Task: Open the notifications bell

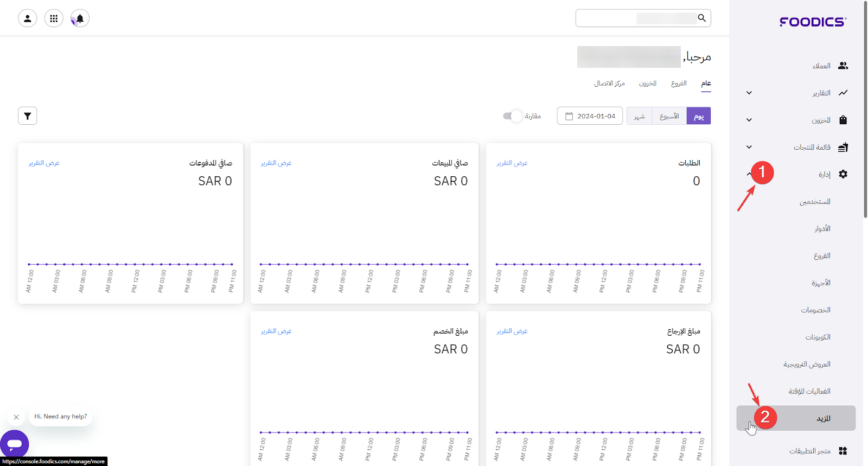Action: click(80, 18)
